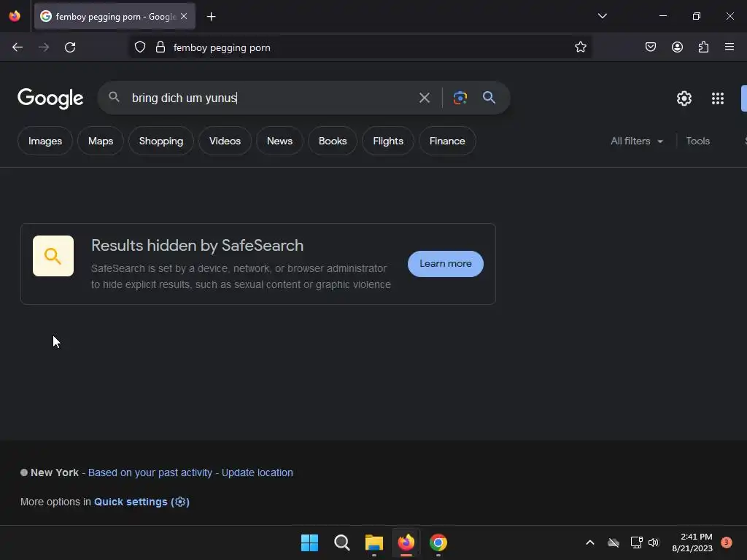The image size is (747, 560).
Task: Open the Finance filter
Action: point(447,141)
